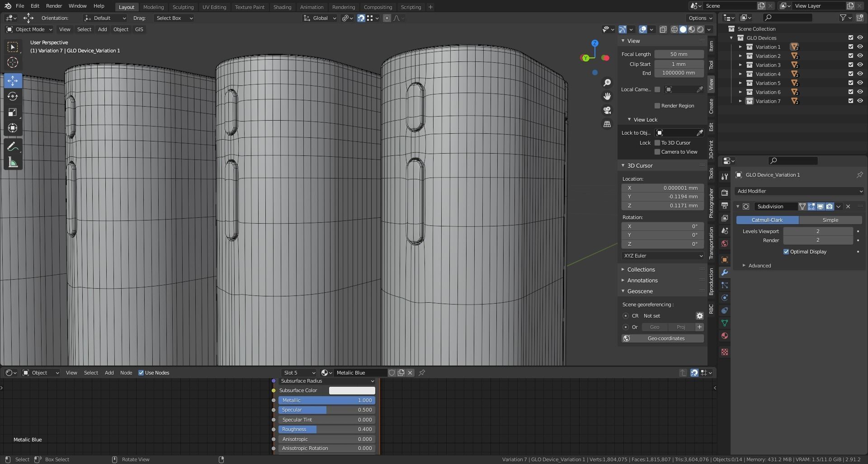Toggle Use Nodes checkbox
The image size is (868, 464).
(141, 373)
